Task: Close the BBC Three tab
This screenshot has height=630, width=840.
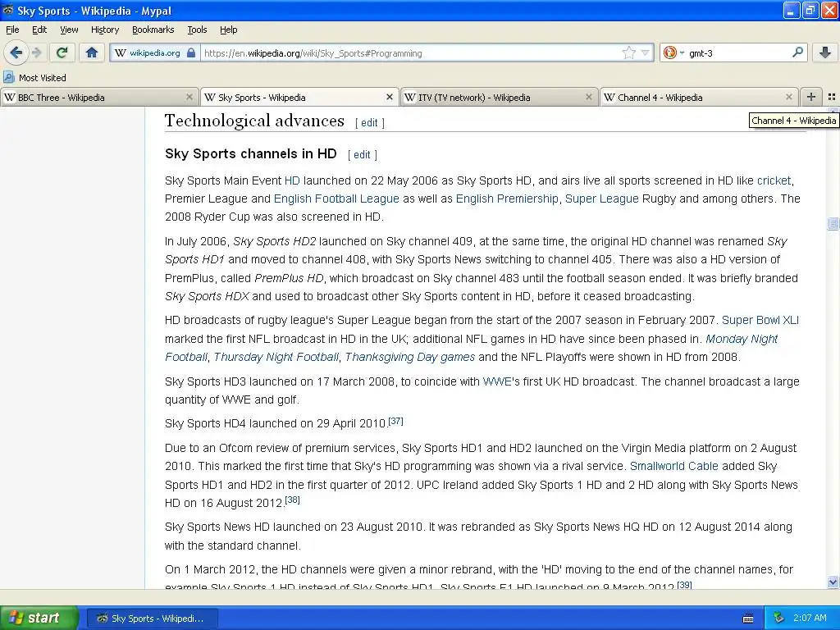Action: (x=189, y=97)
